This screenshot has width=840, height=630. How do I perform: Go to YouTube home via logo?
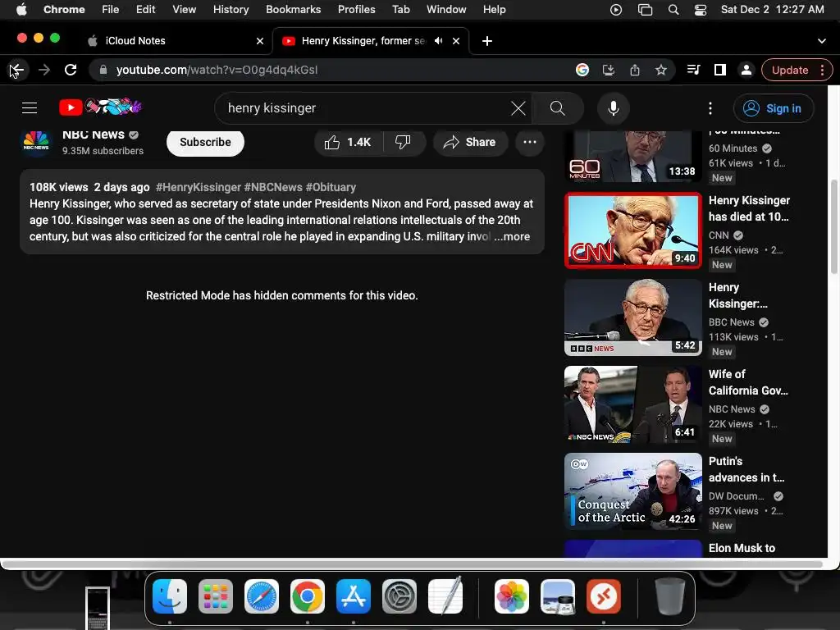(100, 107)
